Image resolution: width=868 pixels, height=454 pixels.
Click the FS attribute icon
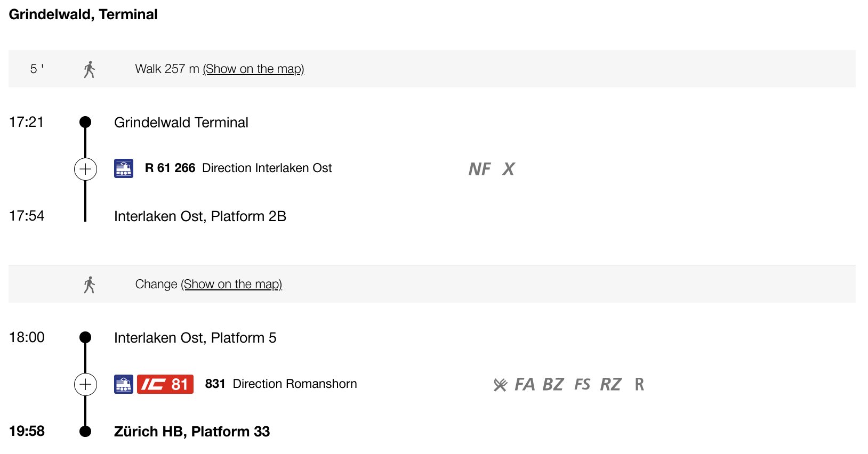[x=582, y=385]
